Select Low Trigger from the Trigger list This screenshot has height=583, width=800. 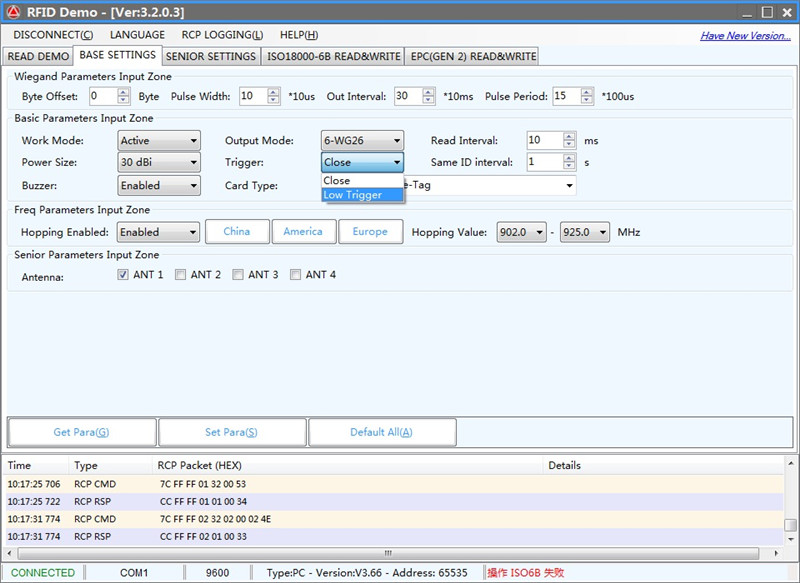click(362, 195)
